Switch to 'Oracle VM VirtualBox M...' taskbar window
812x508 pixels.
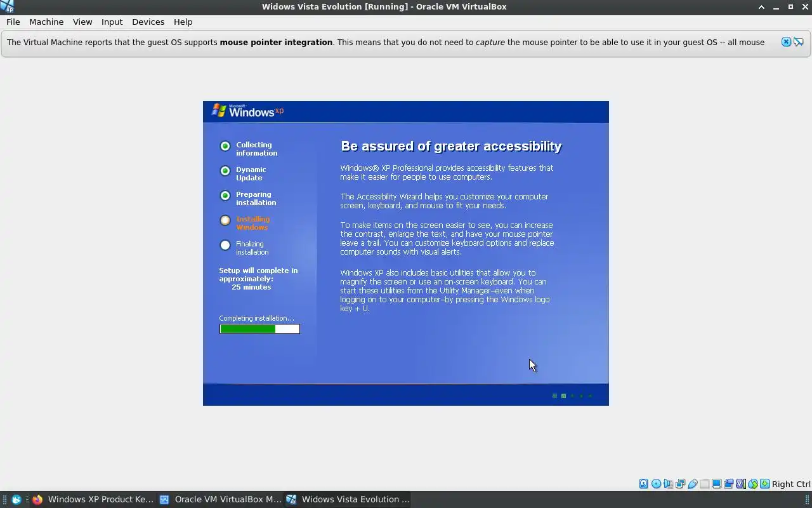219,499
